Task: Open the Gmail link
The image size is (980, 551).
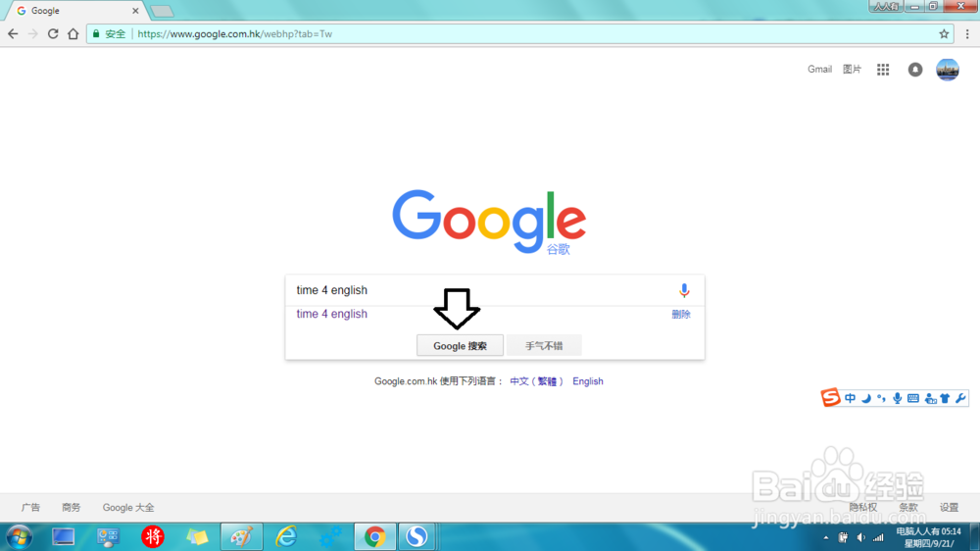Action: [819, 70]
